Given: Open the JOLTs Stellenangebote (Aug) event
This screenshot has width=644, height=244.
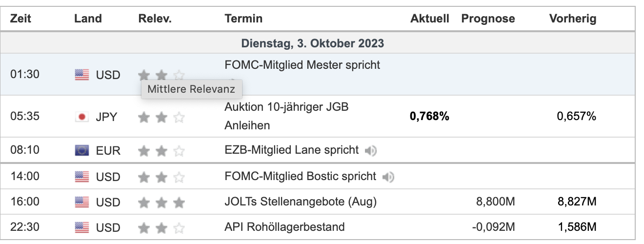Looking at the screenshot, I should [301, 202].
